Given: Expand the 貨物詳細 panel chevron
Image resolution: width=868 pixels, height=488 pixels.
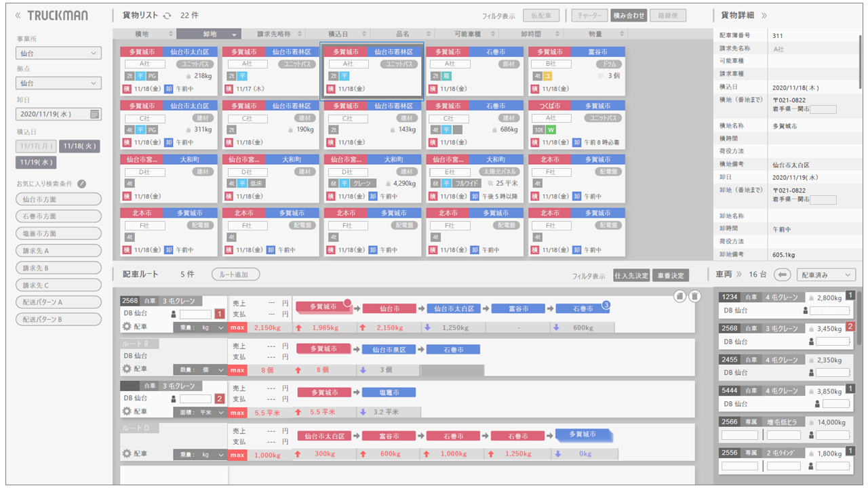Looking at the screenshot, I should coord(764,15).
